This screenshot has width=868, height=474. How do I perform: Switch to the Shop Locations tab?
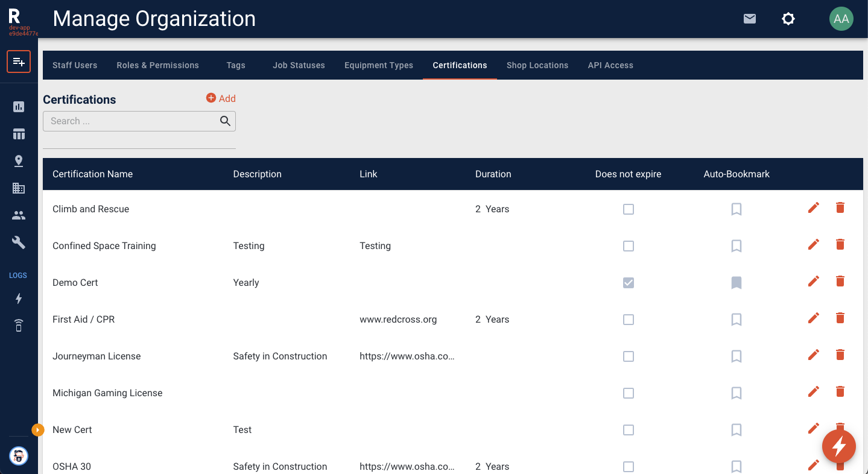tap(537, 65)
